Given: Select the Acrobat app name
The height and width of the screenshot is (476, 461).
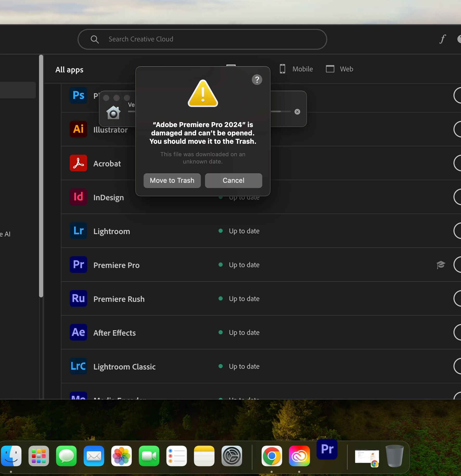Looking at the screenshot, I should pos(107,164).
